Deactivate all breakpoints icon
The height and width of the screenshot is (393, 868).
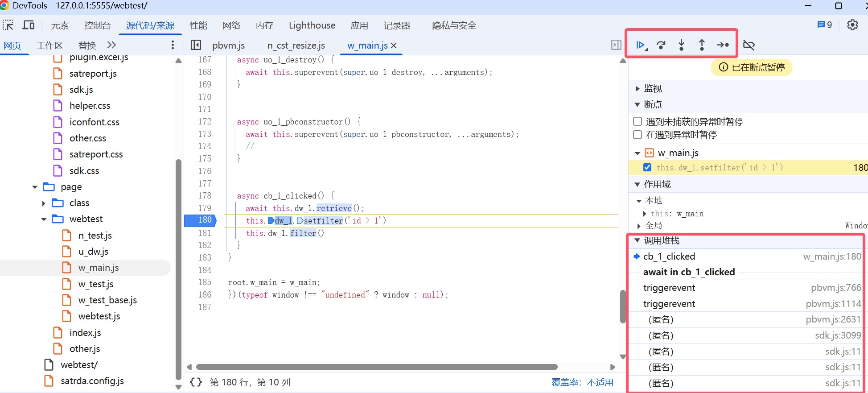(x=749, y=45)
